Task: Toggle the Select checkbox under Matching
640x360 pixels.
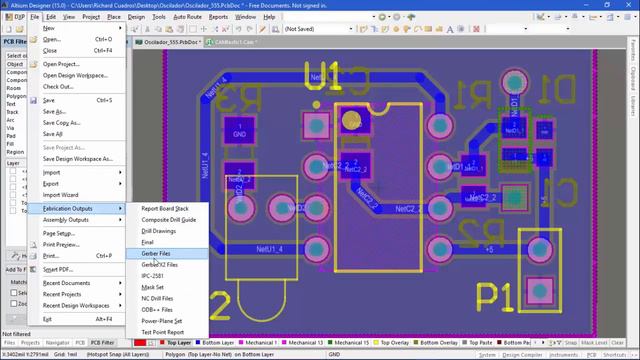Action: (14, 293)
